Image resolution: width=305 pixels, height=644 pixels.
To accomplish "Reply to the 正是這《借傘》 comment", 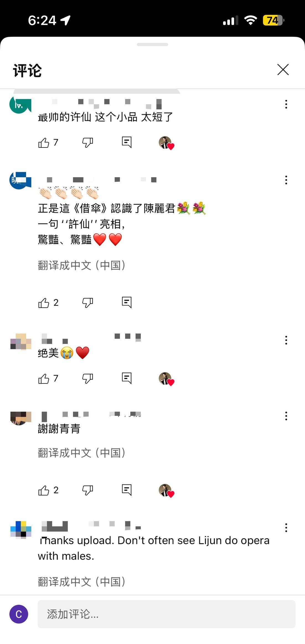I will pos(126,303).
